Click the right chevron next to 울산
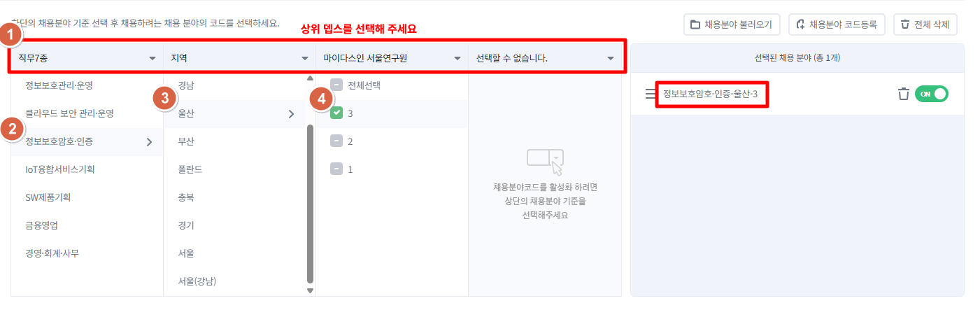Image resolution: width=980 pixels, height=310 pixels. (292, 114)
